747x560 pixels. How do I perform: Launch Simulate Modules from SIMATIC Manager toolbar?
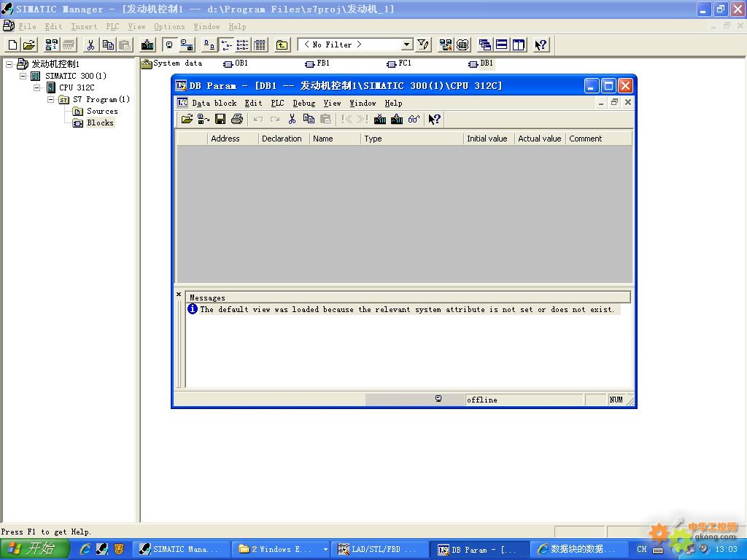(446, 44)
